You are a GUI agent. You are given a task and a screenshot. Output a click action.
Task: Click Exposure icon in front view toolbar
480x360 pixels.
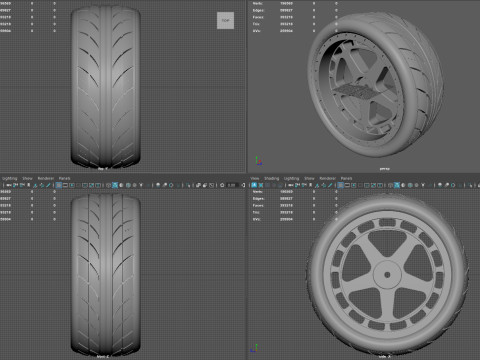pyautogui.click(x=222, y=185)
